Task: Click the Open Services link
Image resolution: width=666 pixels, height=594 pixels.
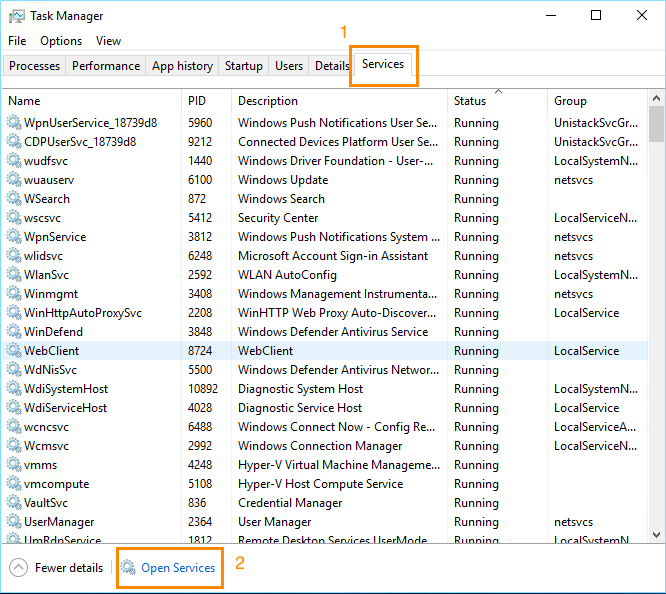Action: point(178,568)
